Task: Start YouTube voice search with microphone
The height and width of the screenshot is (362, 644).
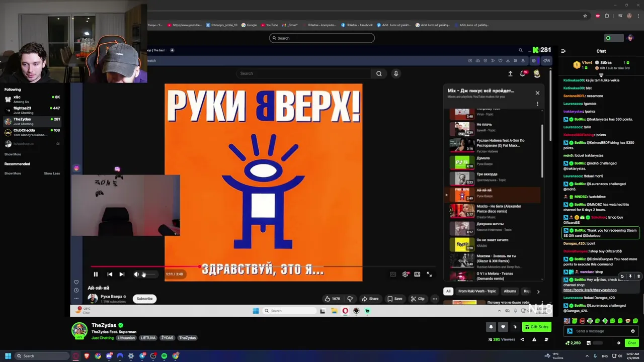Action: [x=396, y=73]
